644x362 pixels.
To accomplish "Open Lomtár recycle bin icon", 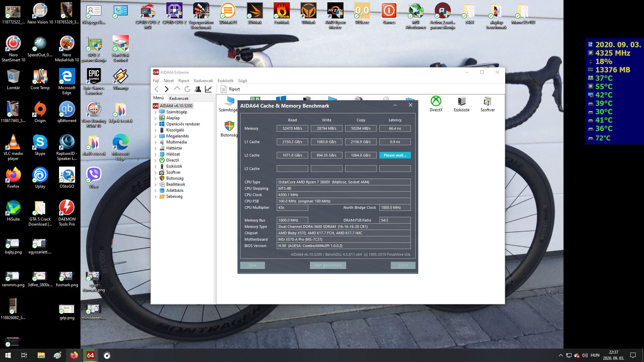I will (13, 79).
